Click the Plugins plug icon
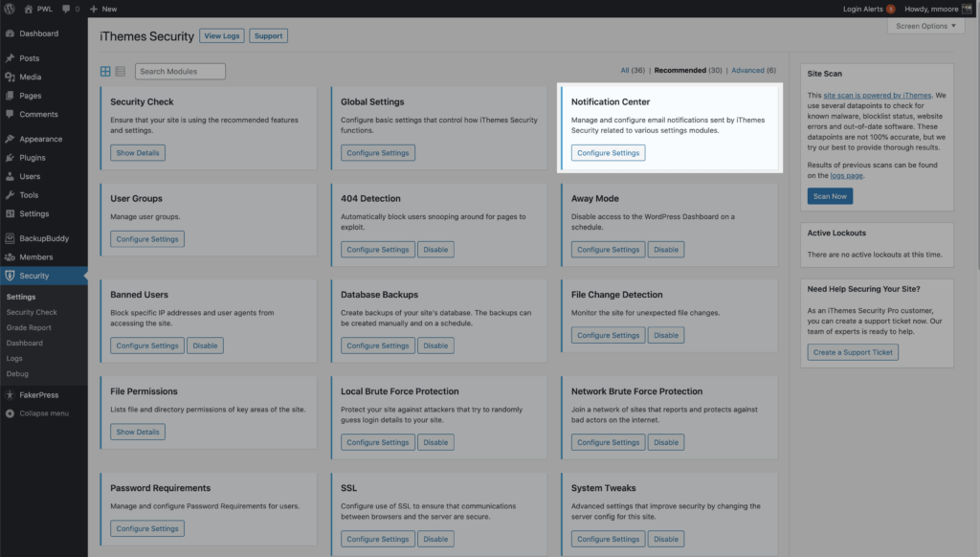 point(10,158)
